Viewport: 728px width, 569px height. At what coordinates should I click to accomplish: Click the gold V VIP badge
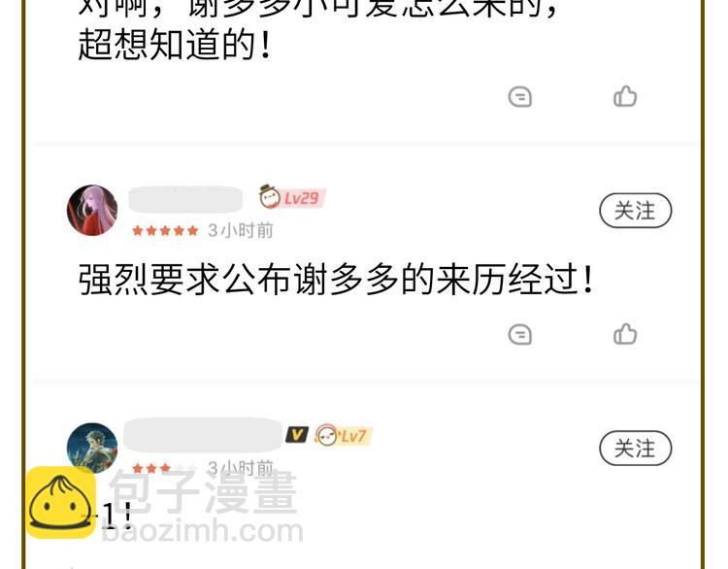coord(297,435)
